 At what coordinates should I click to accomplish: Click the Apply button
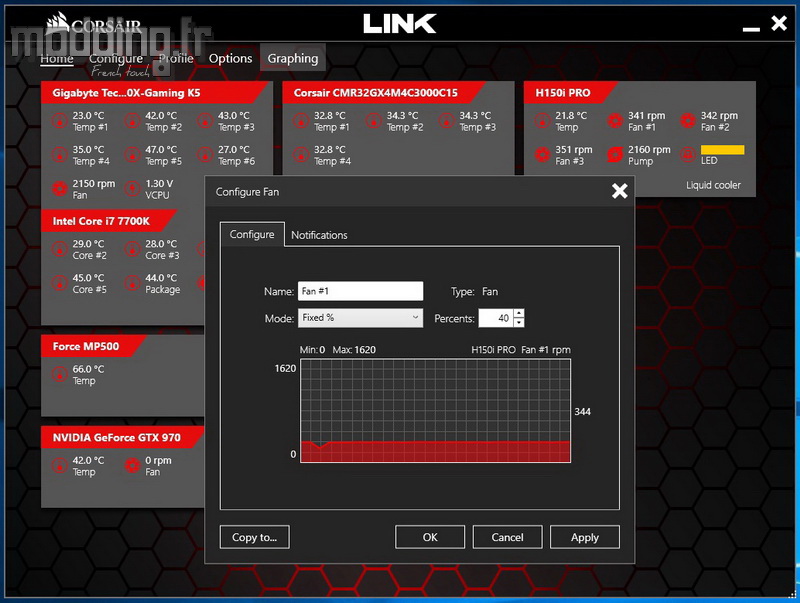click(x=585, y=537)
